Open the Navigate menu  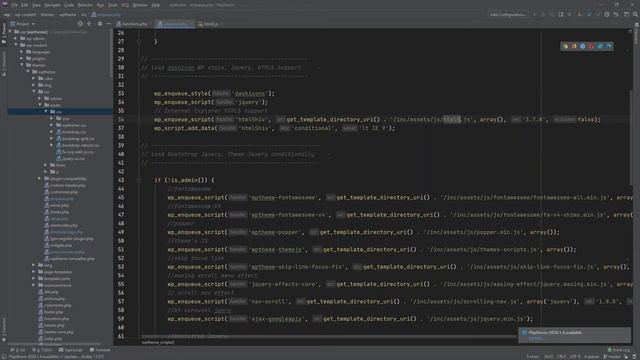[52, 5]
